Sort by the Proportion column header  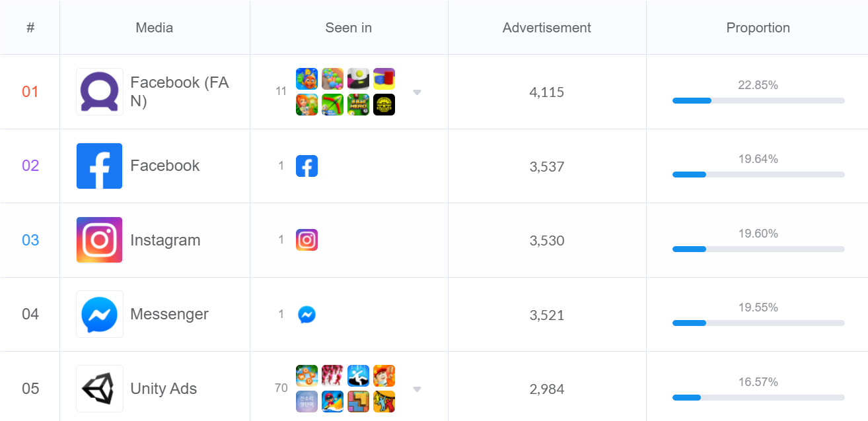click(x=758, y=28)
